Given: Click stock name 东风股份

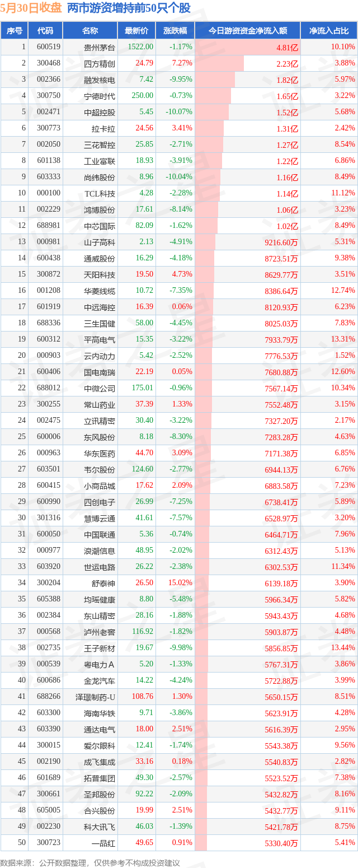Looking at the screenshot, I should (x=100, y=437).
